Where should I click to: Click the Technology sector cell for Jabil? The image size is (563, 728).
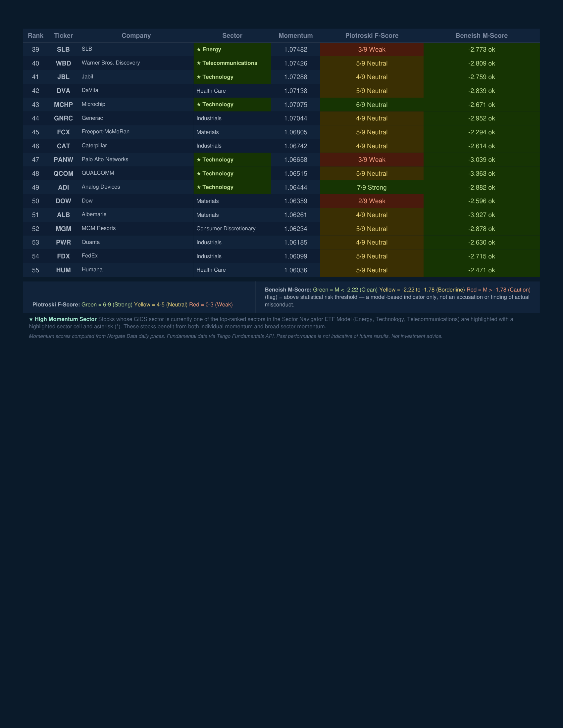click(232, 77)
